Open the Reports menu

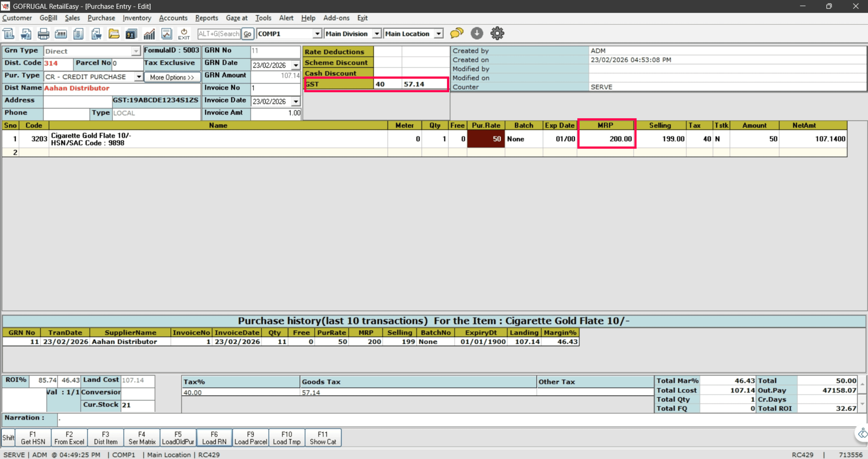coord(206,18)
